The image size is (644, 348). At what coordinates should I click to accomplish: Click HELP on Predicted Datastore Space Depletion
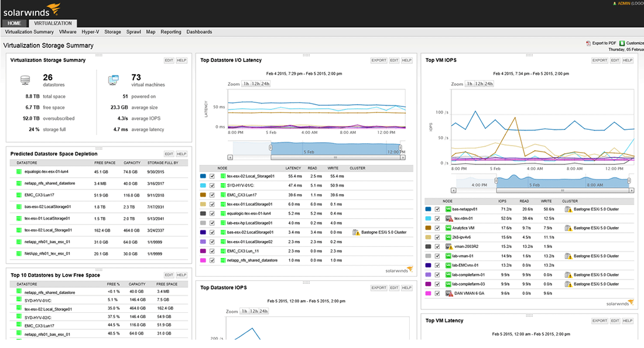pyautogui.click(x=181, y=154)
